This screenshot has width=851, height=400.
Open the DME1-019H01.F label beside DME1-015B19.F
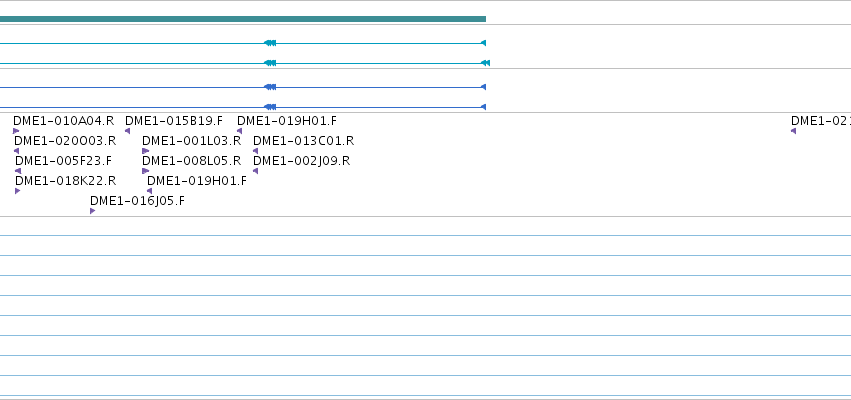pos(287,120)
